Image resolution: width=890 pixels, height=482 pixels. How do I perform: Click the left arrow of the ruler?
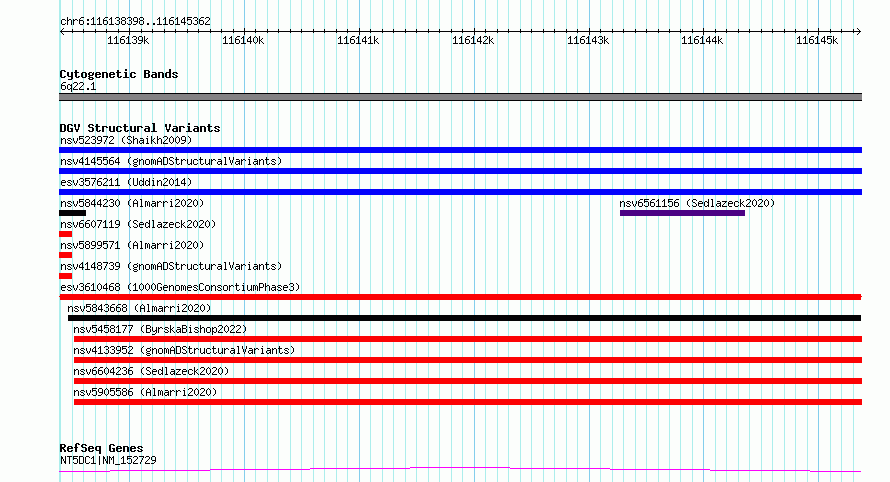[x=62, y=32]
